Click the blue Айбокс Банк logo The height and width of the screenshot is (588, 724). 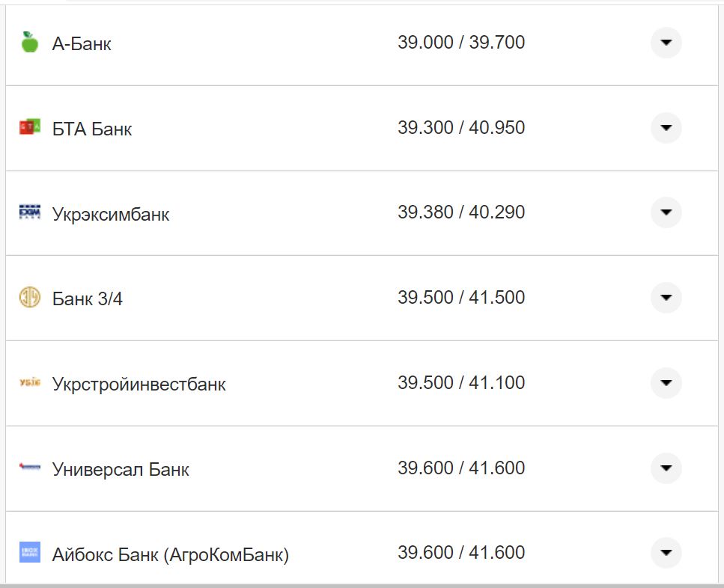click(x=30, y=553)
